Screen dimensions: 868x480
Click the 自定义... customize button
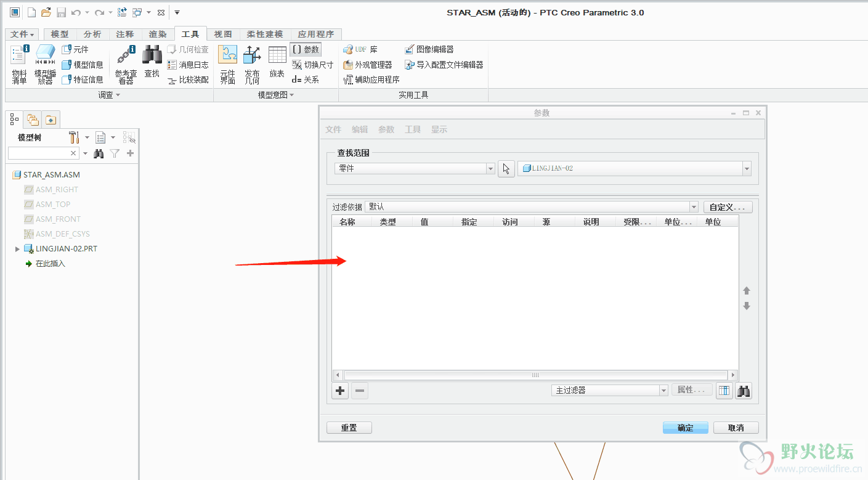point(728,207)
